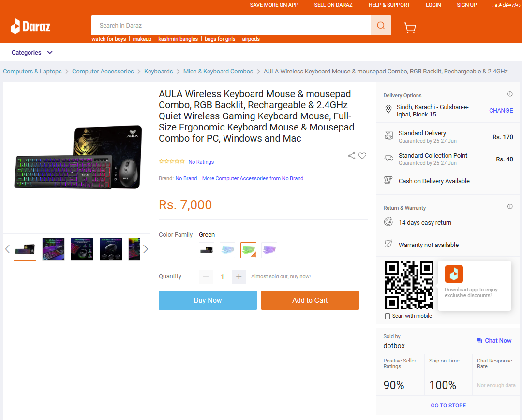Click the mobile phone scan icon
This screenshot has height=420, width=522.
click(x=387, y=316)
